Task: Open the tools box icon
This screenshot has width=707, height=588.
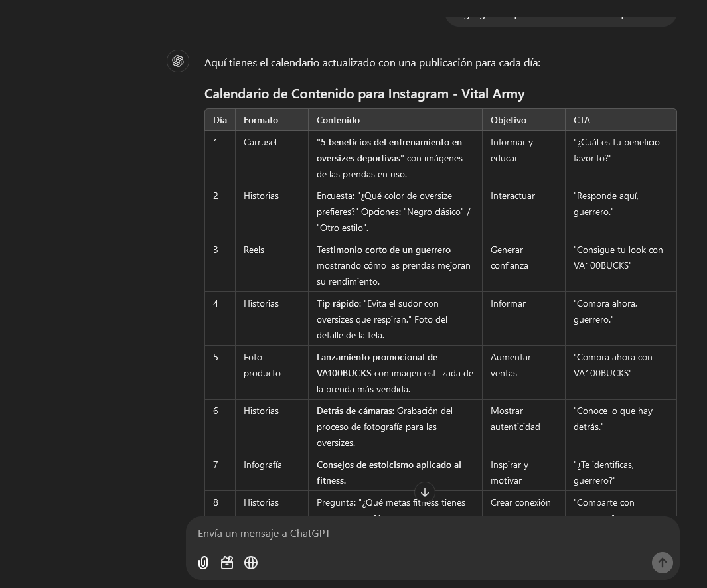Action: coord(227,563)
